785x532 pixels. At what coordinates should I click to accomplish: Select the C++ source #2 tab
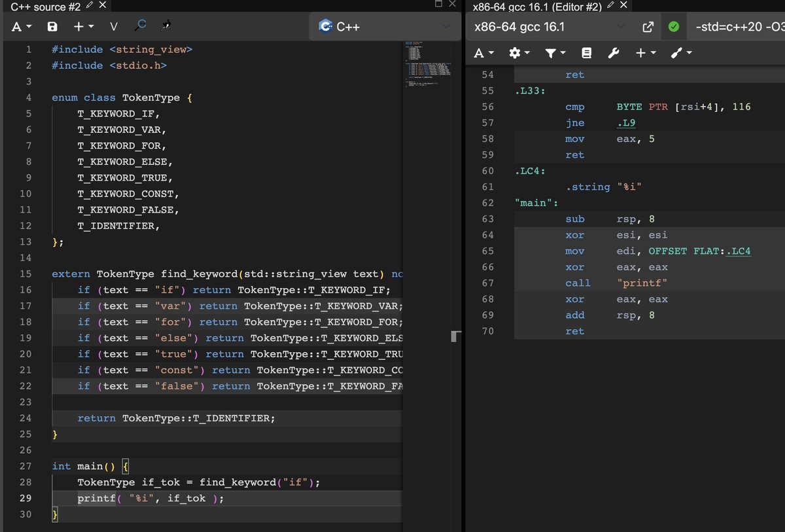[45, 6]
